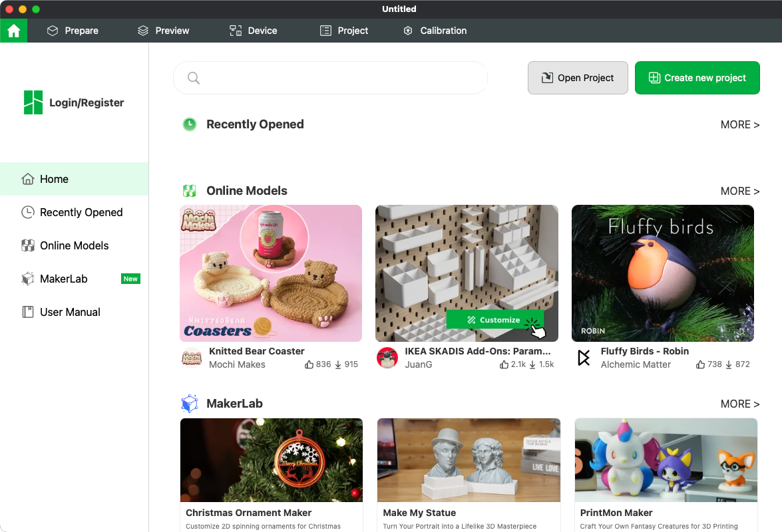Click the blue MakerLab heading icon

coord(190,404)
